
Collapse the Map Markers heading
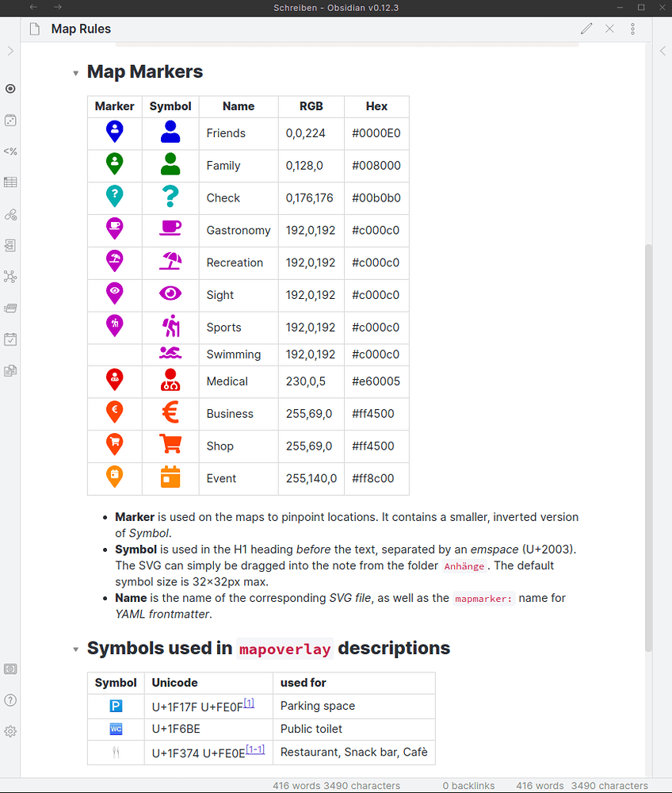pyautogui.click(x=75, y=71)
